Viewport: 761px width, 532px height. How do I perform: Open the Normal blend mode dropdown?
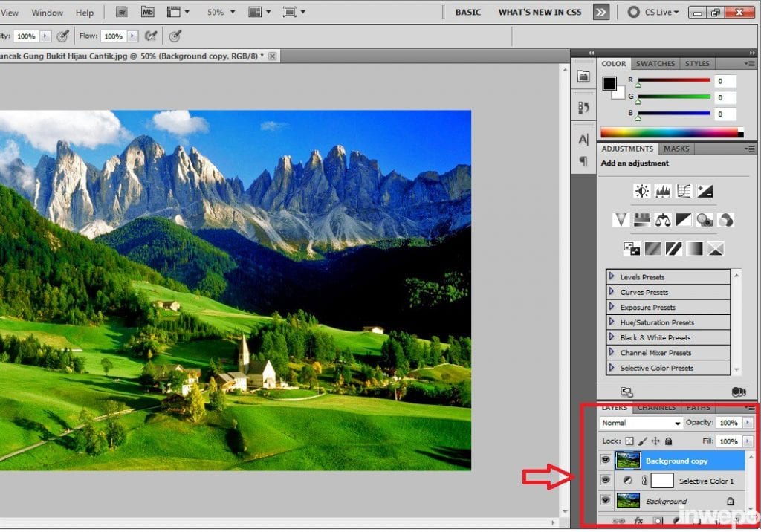point(641,423)
